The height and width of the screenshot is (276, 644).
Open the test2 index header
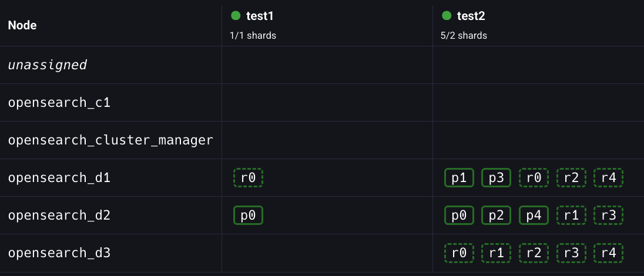pos(472,16)
